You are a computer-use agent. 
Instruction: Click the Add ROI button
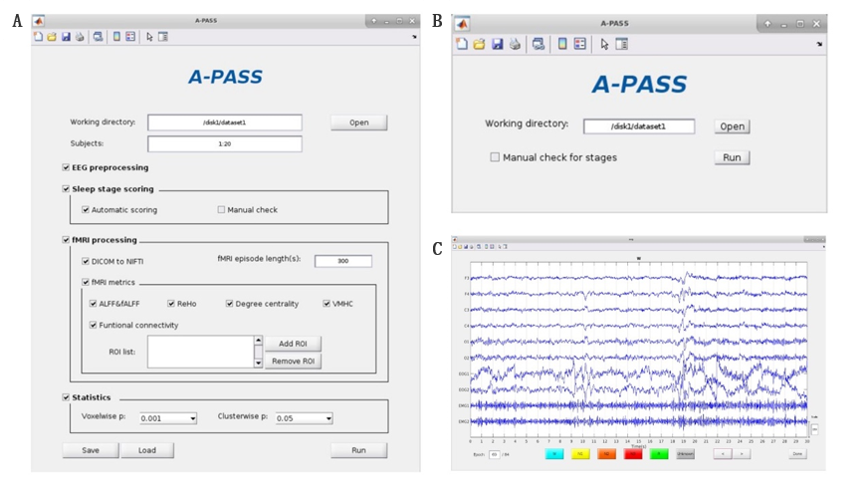[293, 344]
